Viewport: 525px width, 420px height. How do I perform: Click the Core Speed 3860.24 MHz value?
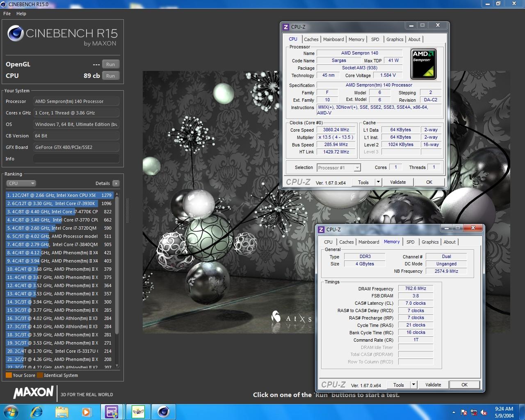[336, 130]
